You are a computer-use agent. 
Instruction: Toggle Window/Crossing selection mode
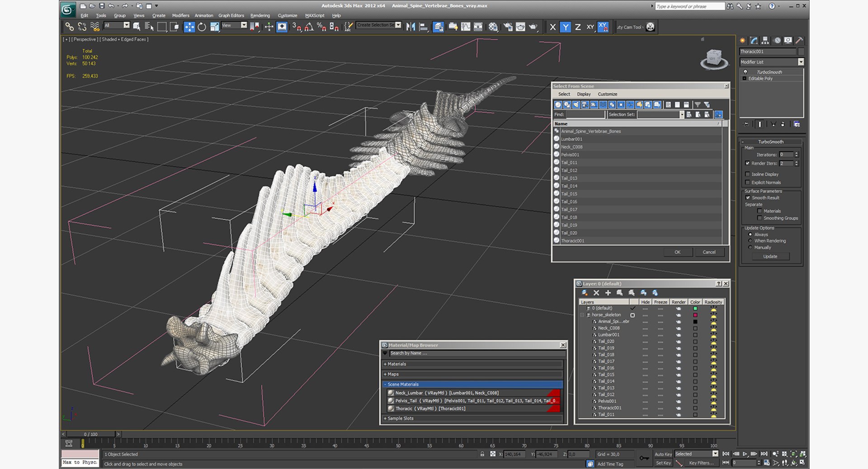click(174, 27)
